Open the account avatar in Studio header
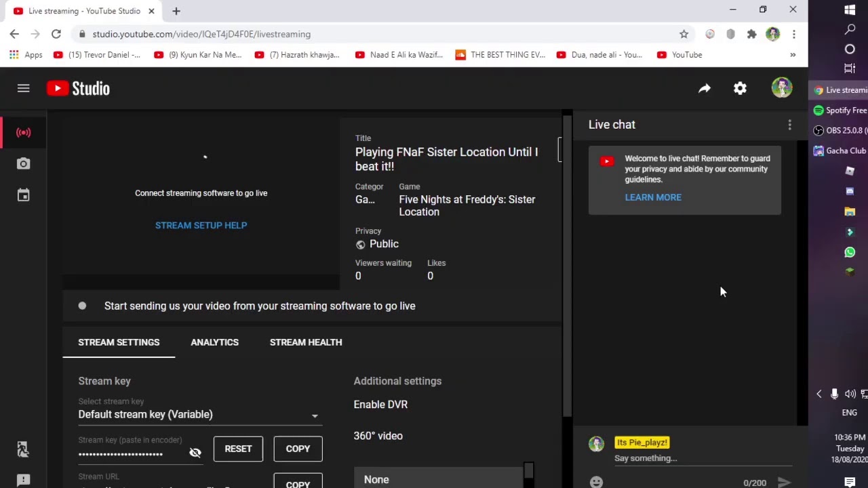868x488 pixels. point(782,88)
